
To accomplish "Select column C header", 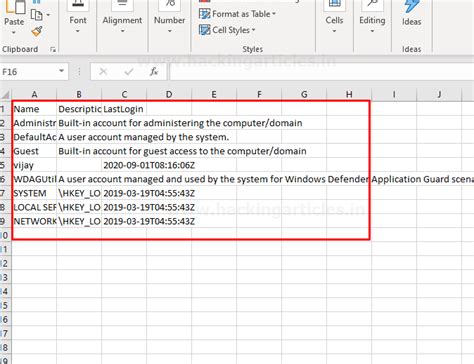I will [124, 95].
